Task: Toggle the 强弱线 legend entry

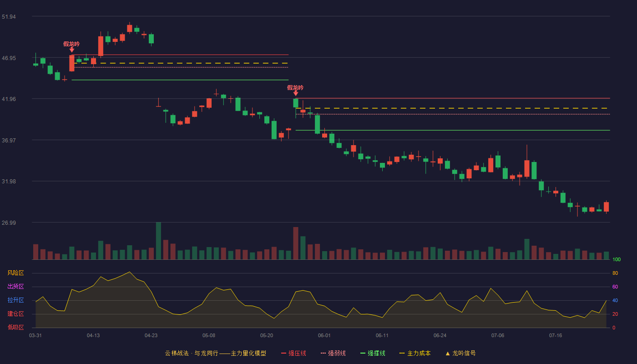Action: [333, 353]
